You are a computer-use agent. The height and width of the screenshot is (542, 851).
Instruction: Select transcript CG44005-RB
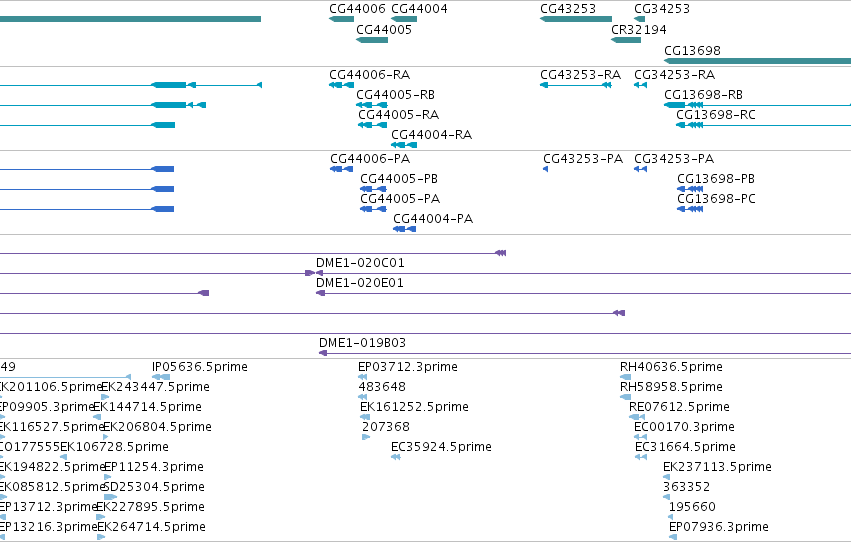pyautogui.click(x=395, y=94)
